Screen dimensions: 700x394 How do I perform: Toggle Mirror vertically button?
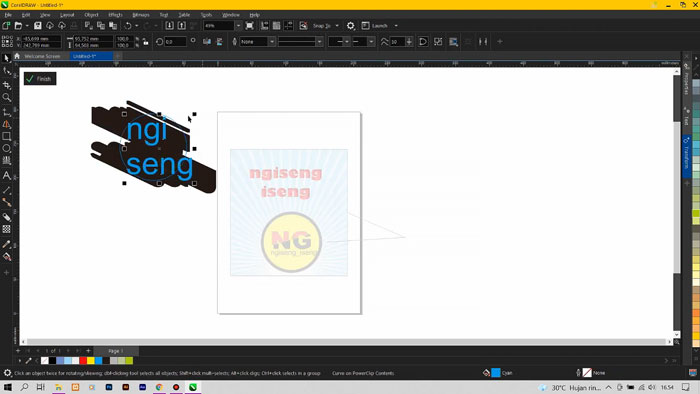[x=219, y=41]
